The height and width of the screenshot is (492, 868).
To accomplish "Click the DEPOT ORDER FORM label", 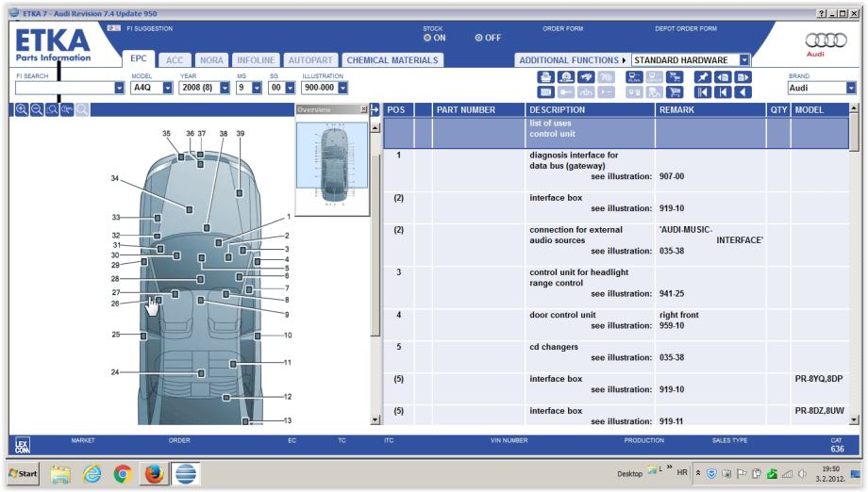I will pos(685,28).
